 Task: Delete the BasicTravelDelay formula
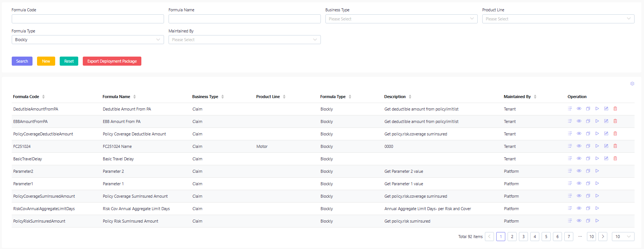tap(615, 158)
